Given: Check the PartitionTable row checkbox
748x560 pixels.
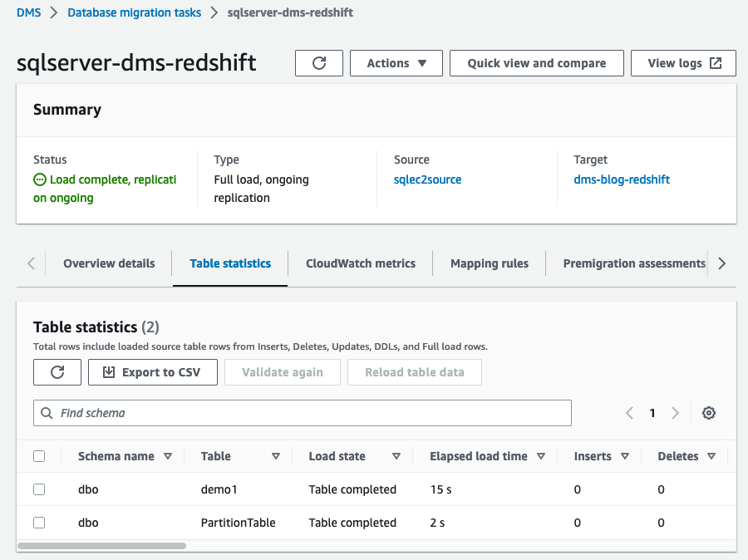Looking at the screenshot, I should coord(39,523).
